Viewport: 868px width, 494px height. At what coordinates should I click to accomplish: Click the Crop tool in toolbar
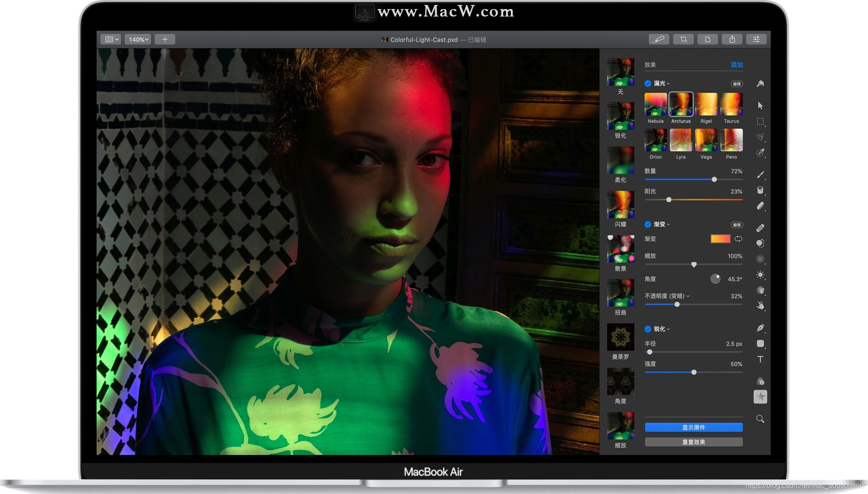pyautogui.click(x=683, y=39)
